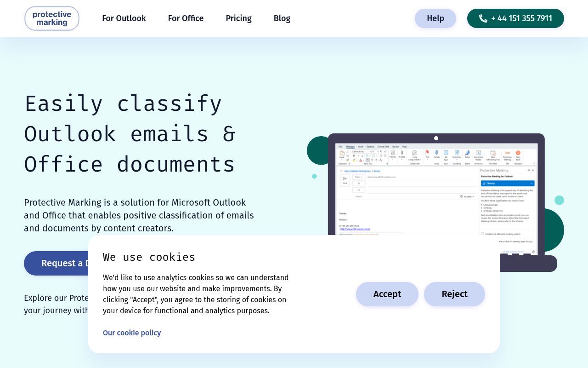588x368 pixels.
Task: Go to the Pricing page
Action: coord(238,18)
